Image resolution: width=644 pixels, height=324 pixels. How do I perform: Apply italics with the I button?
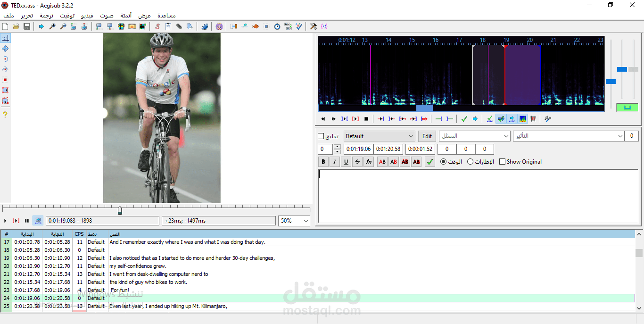(x=335, y=162)
